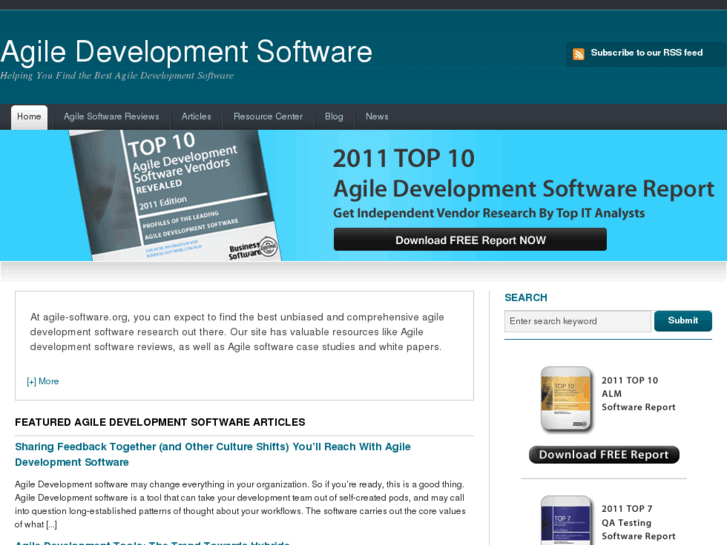Screen dimensions: 727x545
Task: Go to the Home tab
Action: click(29, 117)
